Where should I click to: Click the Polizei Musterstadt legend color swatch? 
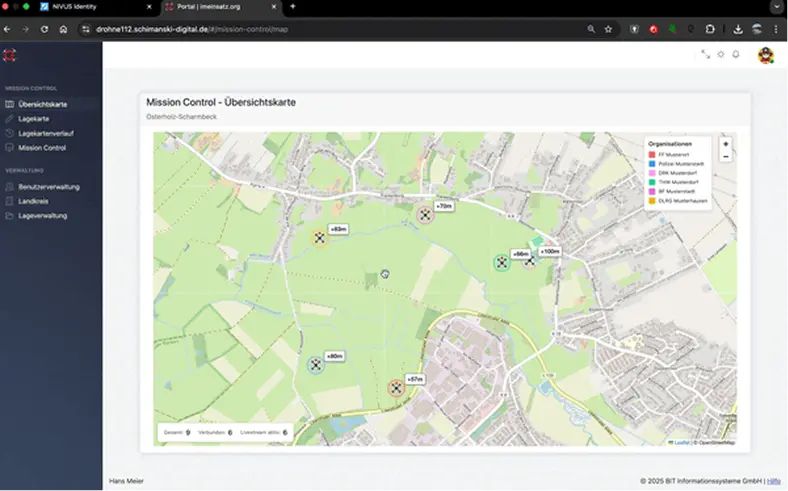coord(652,163)
